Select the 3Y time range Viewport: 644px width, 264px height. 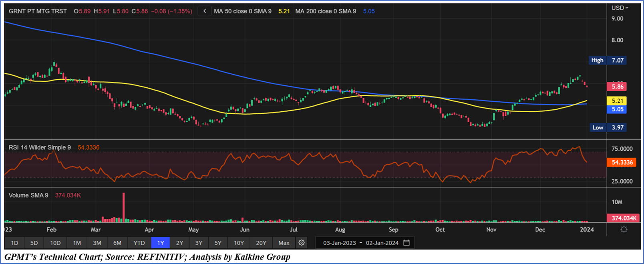pyautogui.click(x=199, y=243)
